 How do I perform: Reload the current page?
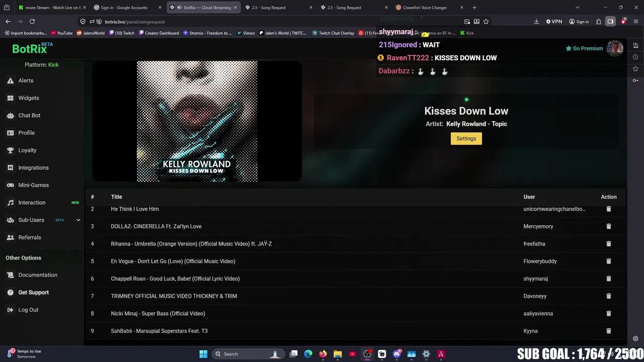pos(32,22)
